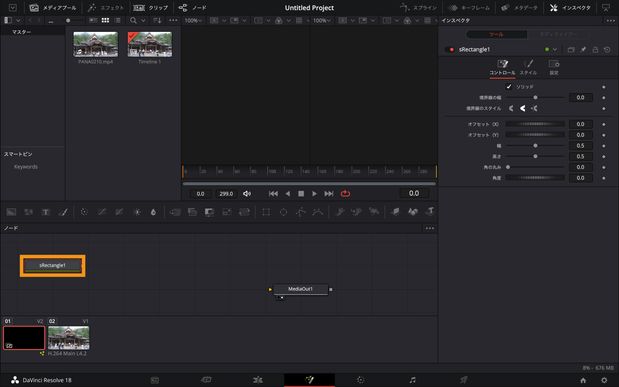
Task: Adjust the width (0.5) slider
Action: tap(535, 145)
